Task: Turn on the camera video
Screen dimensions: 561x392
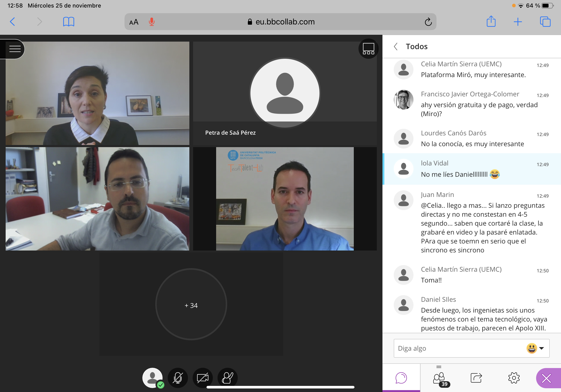Action: tap(203, 378)
